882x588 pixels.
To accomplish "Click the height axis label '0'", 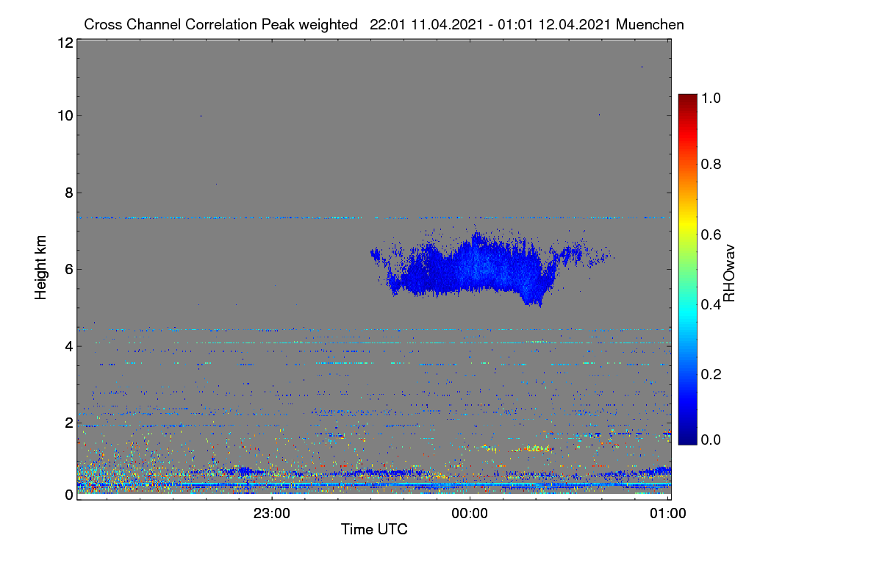I will (x=68, y=495).
